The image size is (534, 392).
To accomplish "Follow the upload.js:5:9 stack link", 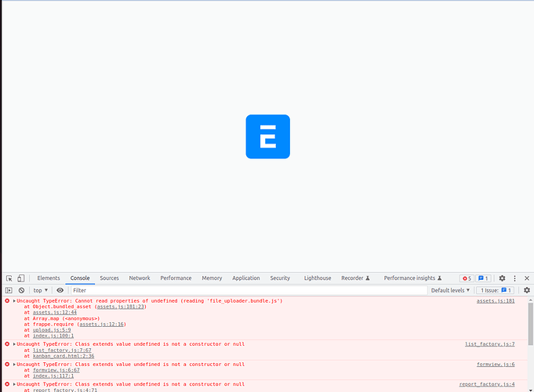I will 52,330.
